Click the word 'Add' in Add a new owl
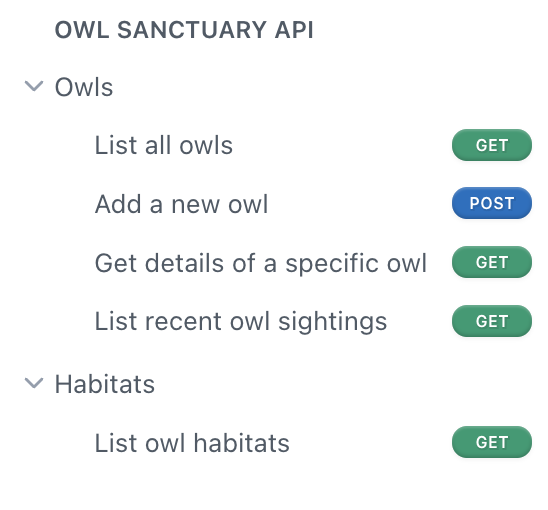The height and width of the screenshot is (510, 548). (x=118, y=203)
